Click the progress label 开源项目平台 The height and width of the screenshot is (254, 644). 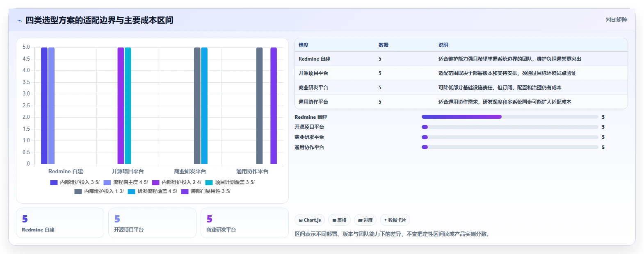[309, 127]
